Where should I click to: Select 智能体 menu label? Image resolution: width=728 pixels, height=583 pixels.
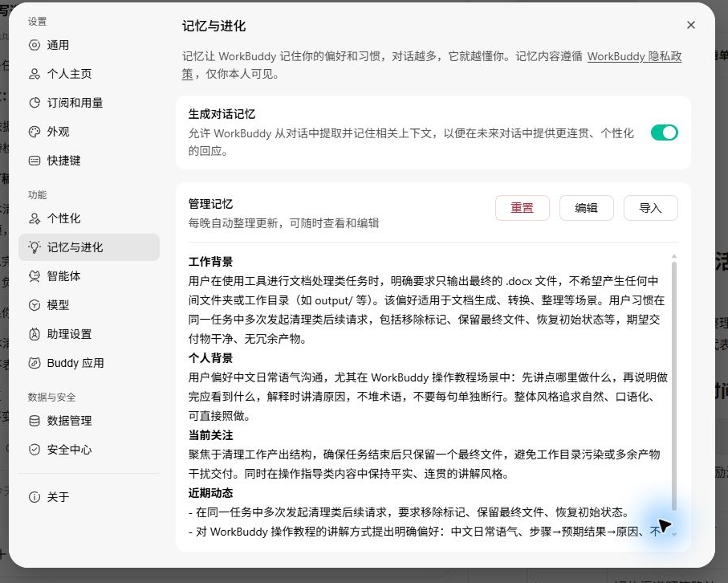[x=63, y=276]
